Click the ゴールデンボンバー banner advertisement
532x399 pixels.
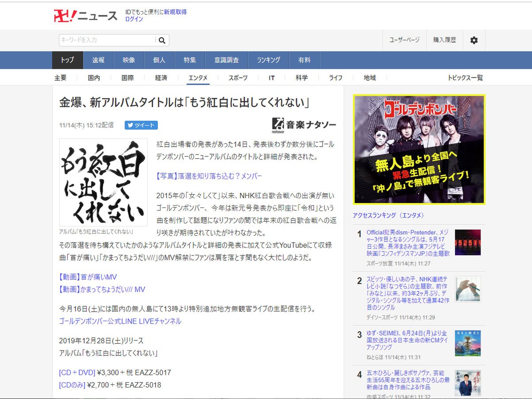tap(419, 149)
